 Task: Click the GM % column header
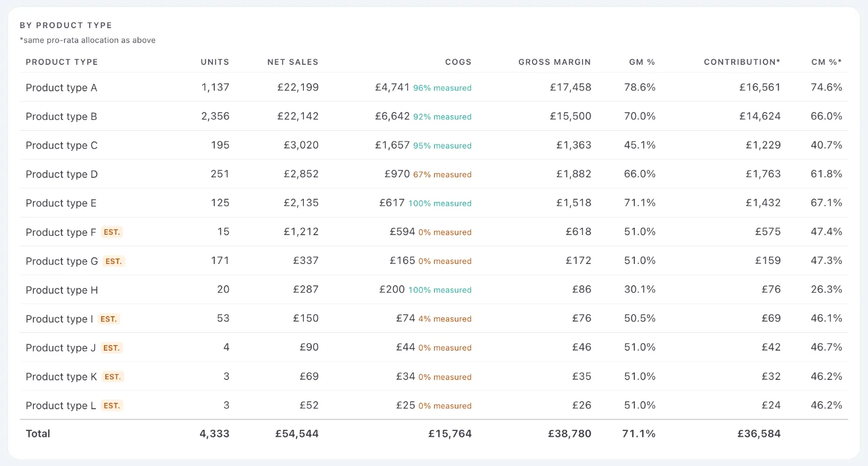point(642,62)
